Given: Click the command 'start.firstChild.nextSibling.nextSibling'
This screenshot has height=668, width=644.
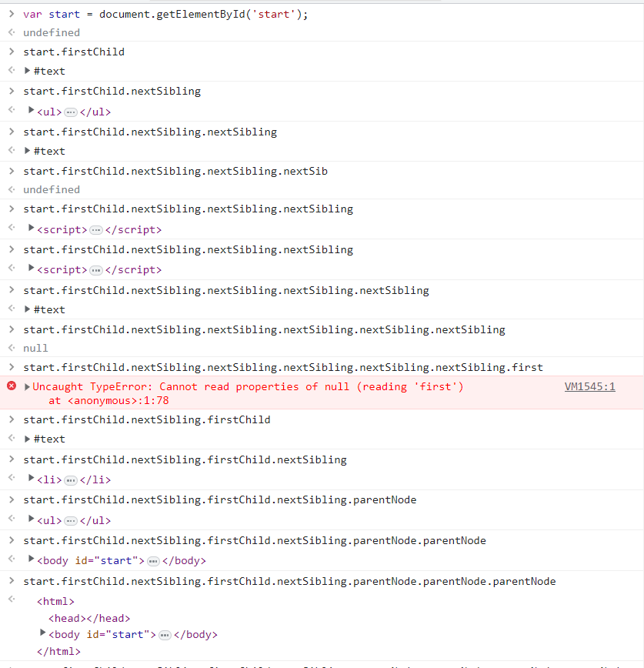Looking at the screenshot, I should point(150,132).
